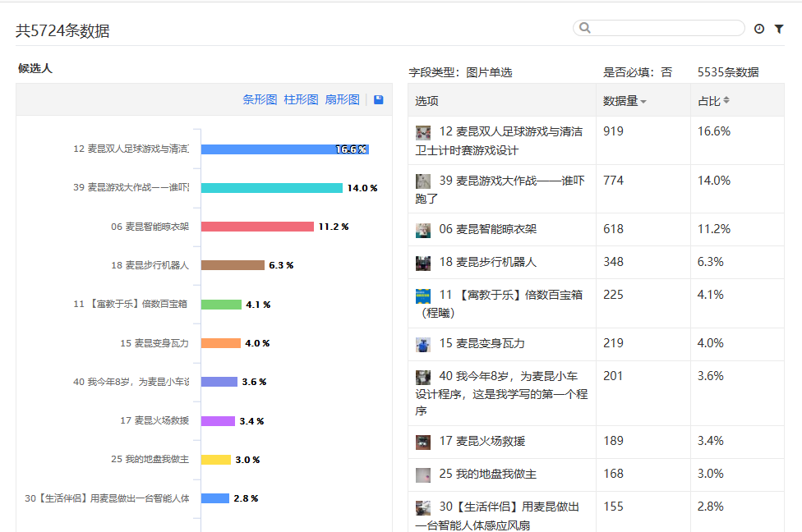This screenshot has width=802, height=532.
Task: Click the 14.0% cell in table
Action: point(714,181)
